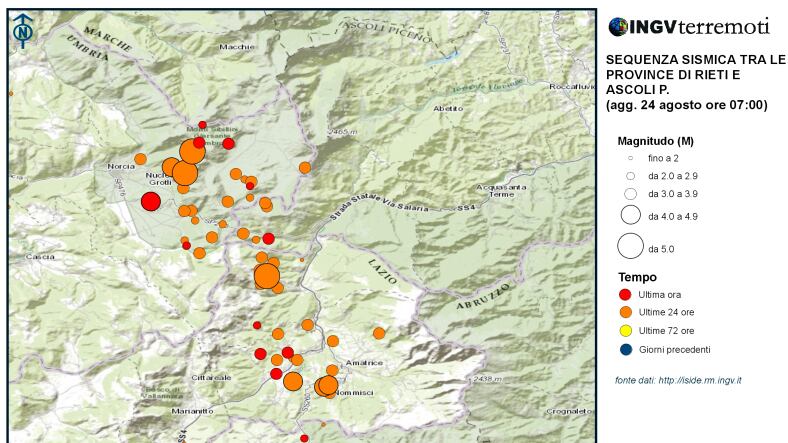Click the '2438 m' elevation label
The height and width of the screenshot is (443, 788).
[487, 379]
